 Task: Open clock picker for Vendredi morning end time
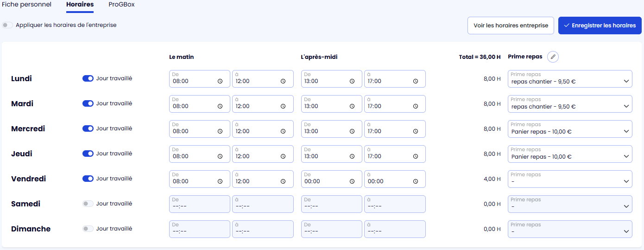(x=283, y=181)
